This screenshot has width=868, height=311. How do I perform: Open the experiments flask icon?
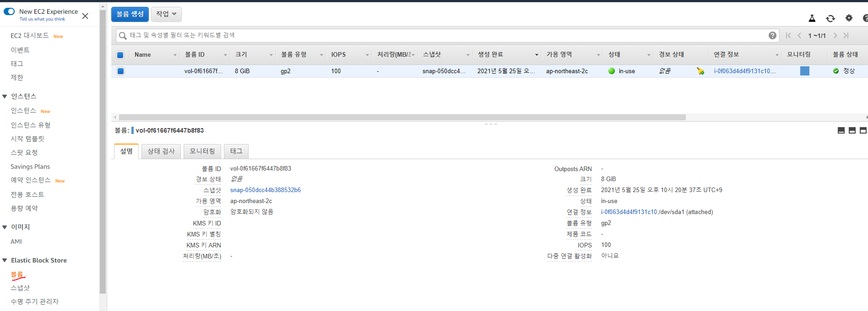(812, 18)
